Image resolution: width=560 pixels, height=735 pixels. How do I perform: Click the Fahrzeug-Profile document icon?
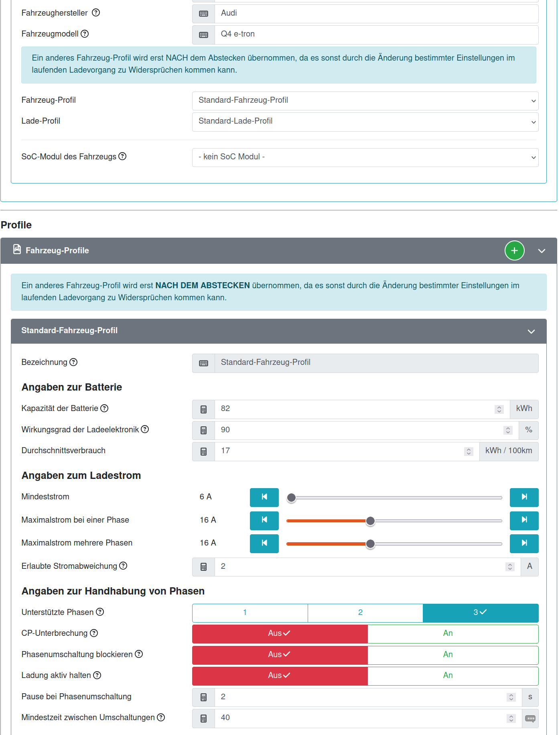[17, 249]
